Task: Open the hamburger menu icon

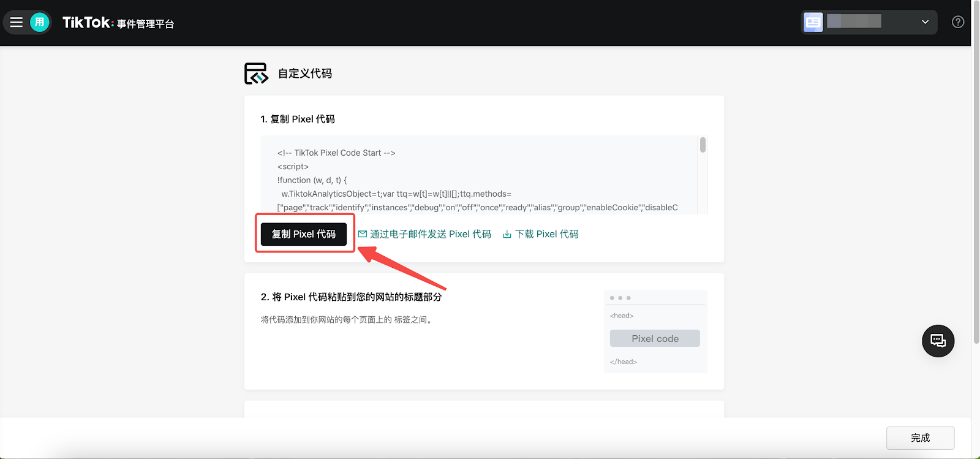Action: (17, 23)
